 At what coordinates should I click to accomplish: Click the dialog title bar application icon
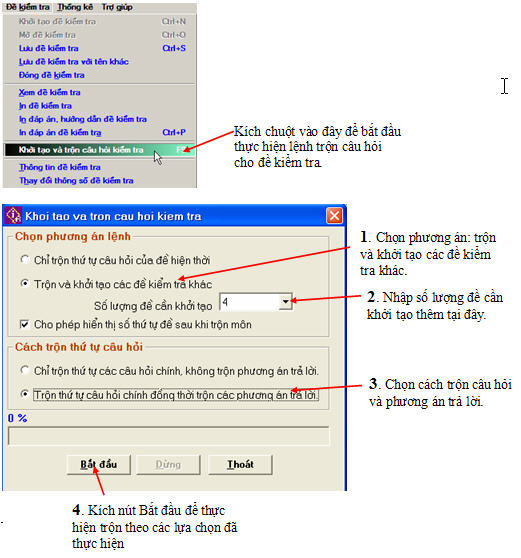[14, 215]
